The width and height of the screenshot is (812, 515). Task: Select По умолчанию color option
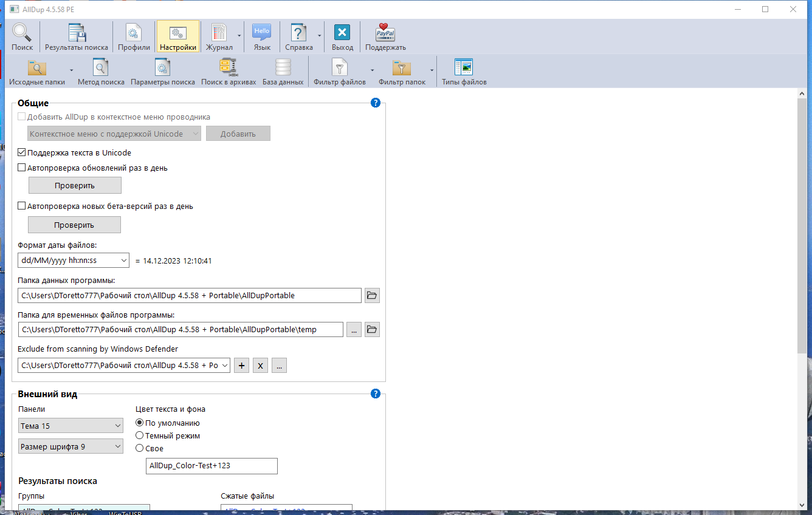pyautogui.click(x=140, y=423)
